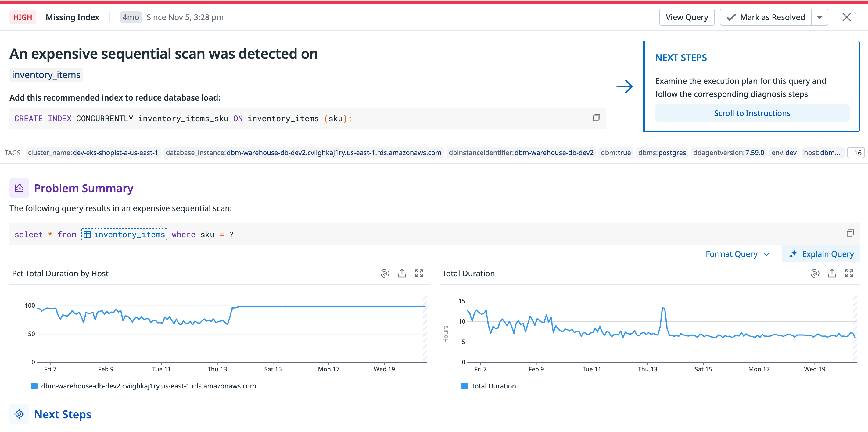Export the Total Duration graph
This screenshot has height=432, width=868.
pyautogui.click(x=832, y=273)
